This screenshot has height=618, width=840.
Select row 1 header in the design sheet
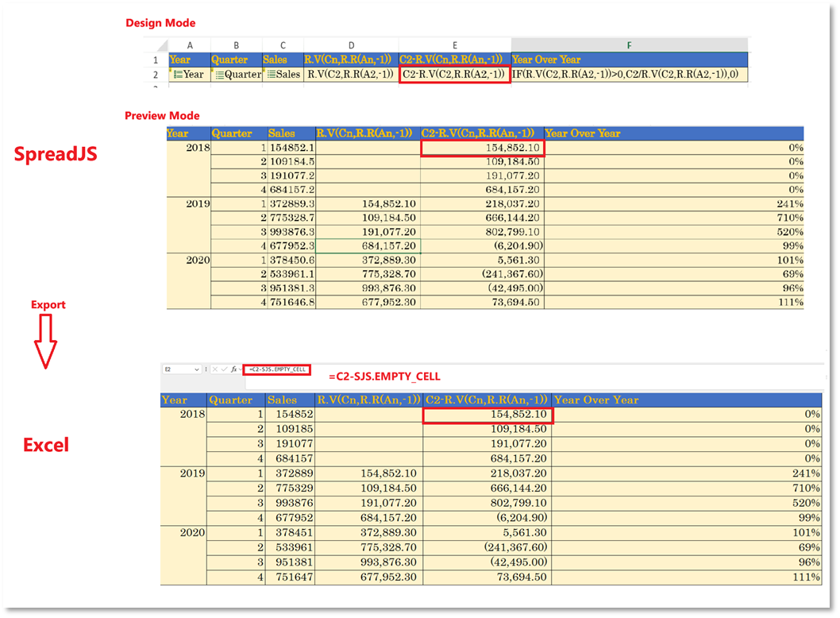tap(156, 60)
